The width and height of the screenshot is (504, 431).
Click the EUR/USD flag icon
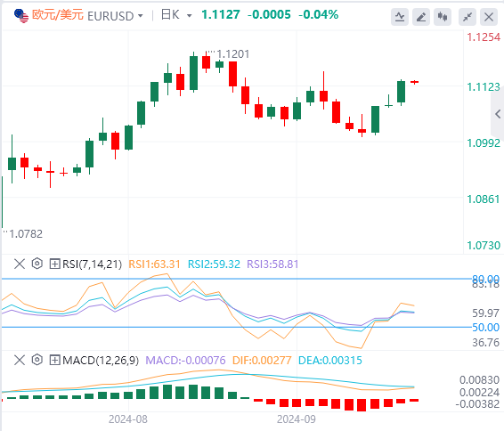coord(21,16)
